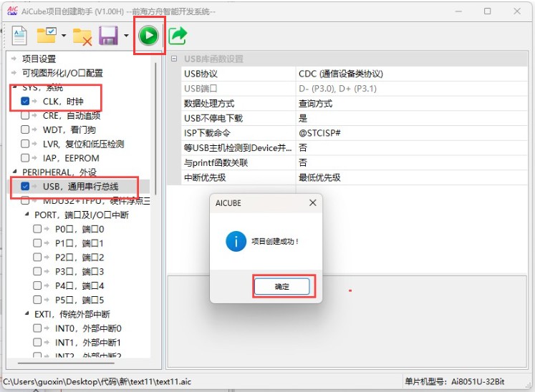Image resolution: width=535 pixels, height=392 pixels.
Task: Click the project file path in status bar
Action: [97, 381]
